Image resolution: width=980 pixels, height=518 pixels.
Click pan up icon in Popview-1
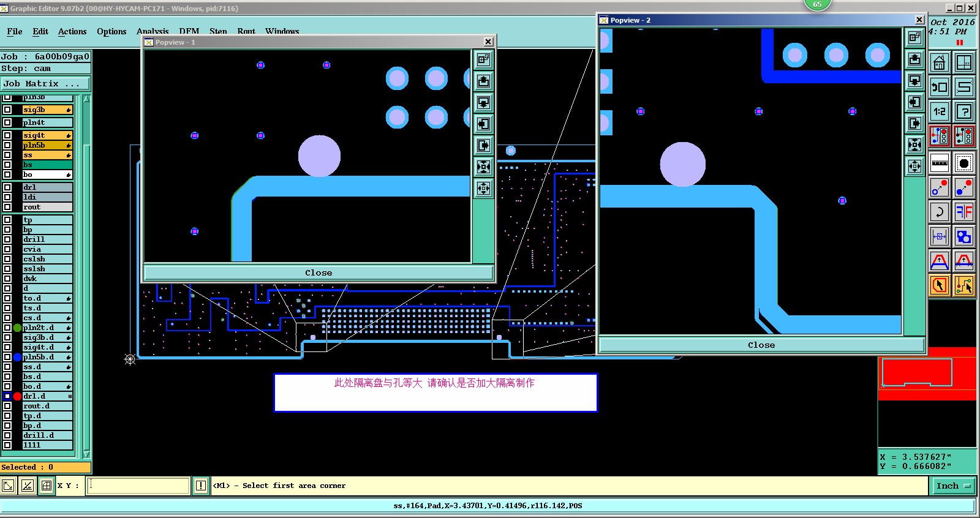[x=483, y=81]
